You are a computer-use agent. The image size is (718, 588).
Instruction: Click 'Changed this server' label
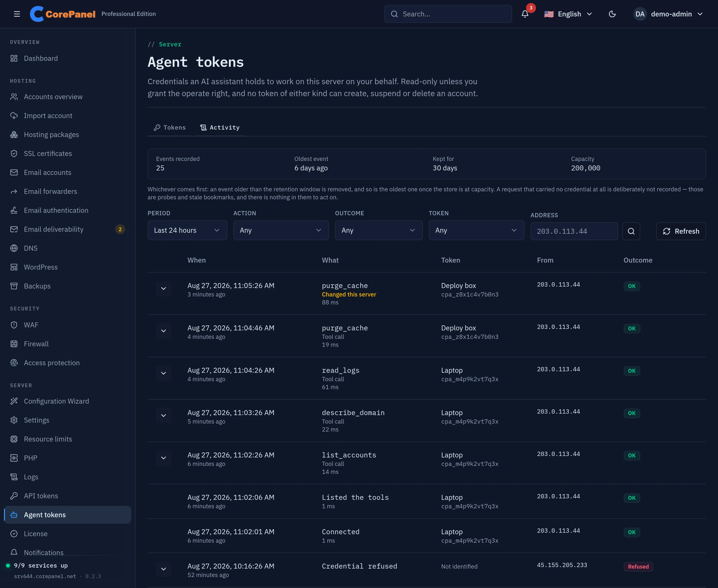(x=349, y=295)
